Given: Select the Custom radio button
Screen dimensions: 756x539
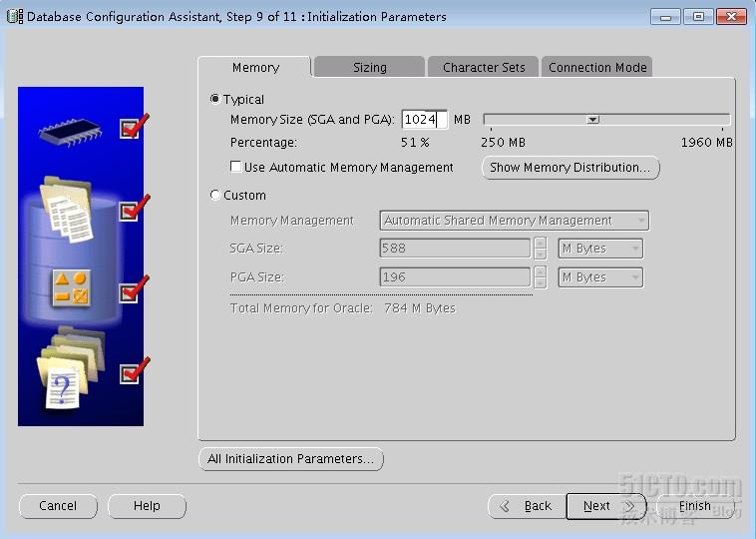Looking at the screenshot, I should point(215,195).
